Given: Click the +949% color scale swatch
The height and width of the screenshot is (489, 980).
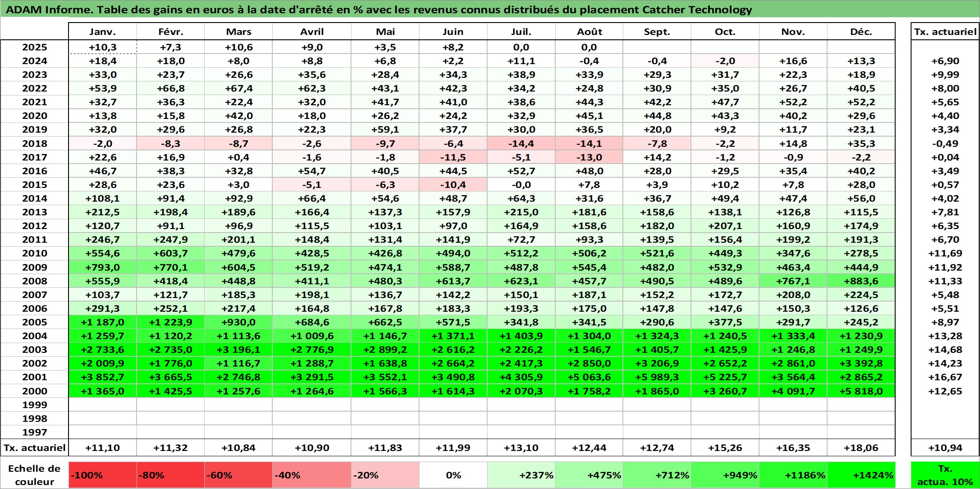Looking at the screenshot, I should click(725, 475).
